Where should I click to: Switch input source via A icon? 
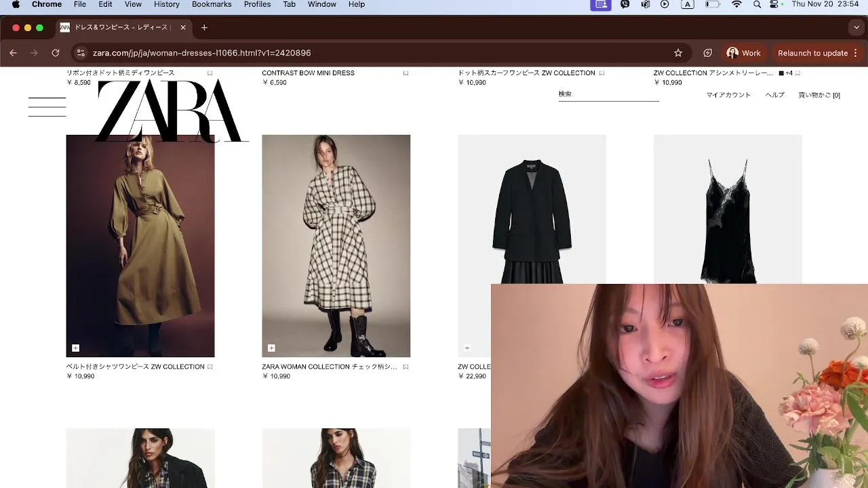(x=688, y=5)
